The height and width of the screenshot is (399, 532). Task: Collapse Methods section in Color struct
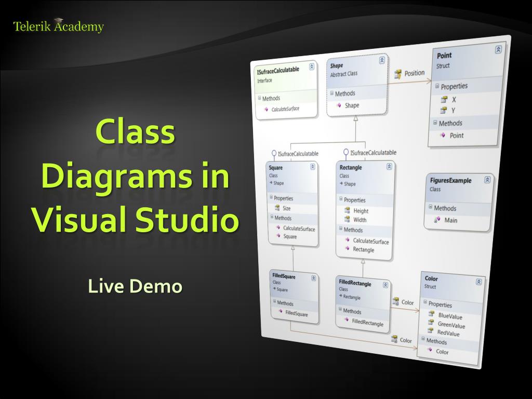click(x=423, y=339)
